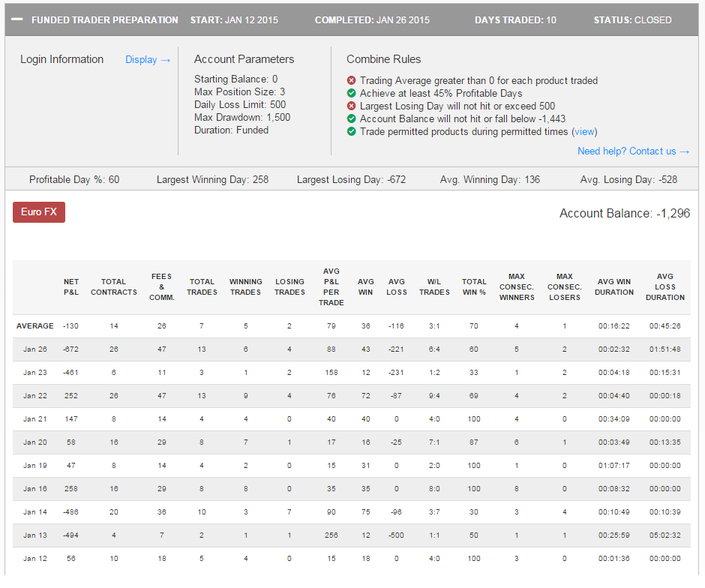Click green check beside Account Balance rule
The height and width of the screenshot is (588, 705).
[x=352, y=118]
